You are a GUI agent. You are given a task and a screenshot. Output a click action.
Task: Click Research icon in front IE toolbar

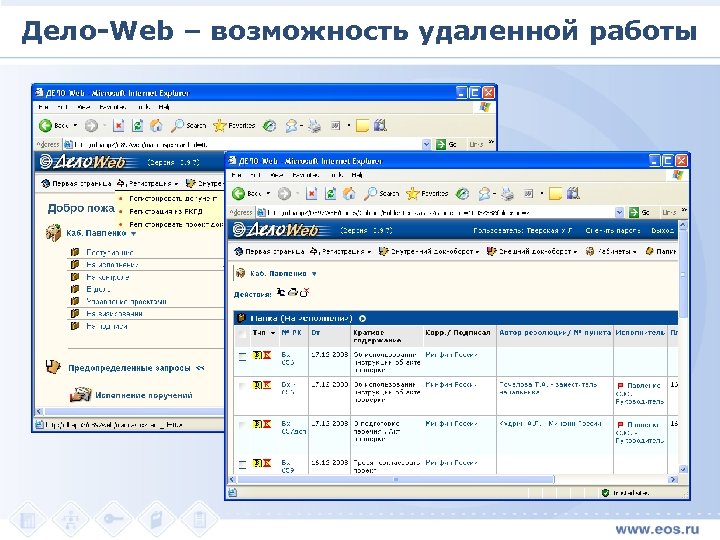click(573, 193)
